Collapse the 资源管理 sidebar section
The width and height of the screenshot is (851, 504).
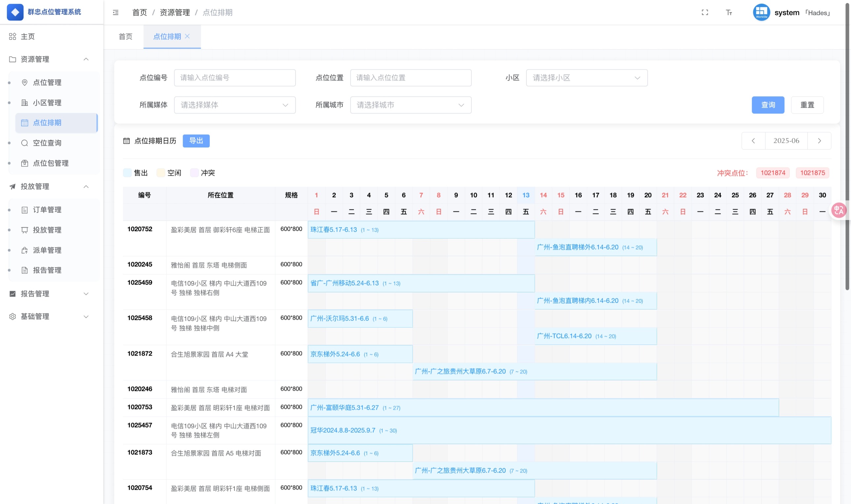pyautogui.click(x=86, y=59)
